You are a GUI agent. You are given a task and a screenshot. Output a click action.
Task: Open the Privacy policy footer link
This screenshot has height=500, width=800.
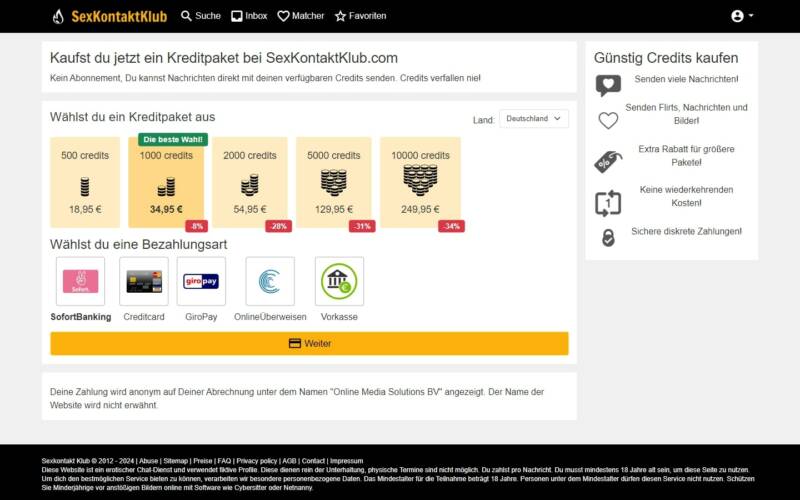pos(257,461)
